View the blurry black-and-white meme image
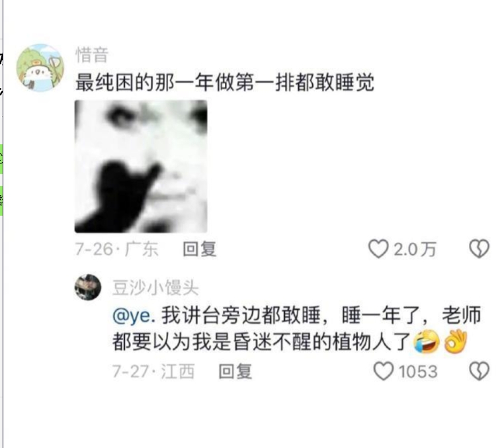 point(141,166)
